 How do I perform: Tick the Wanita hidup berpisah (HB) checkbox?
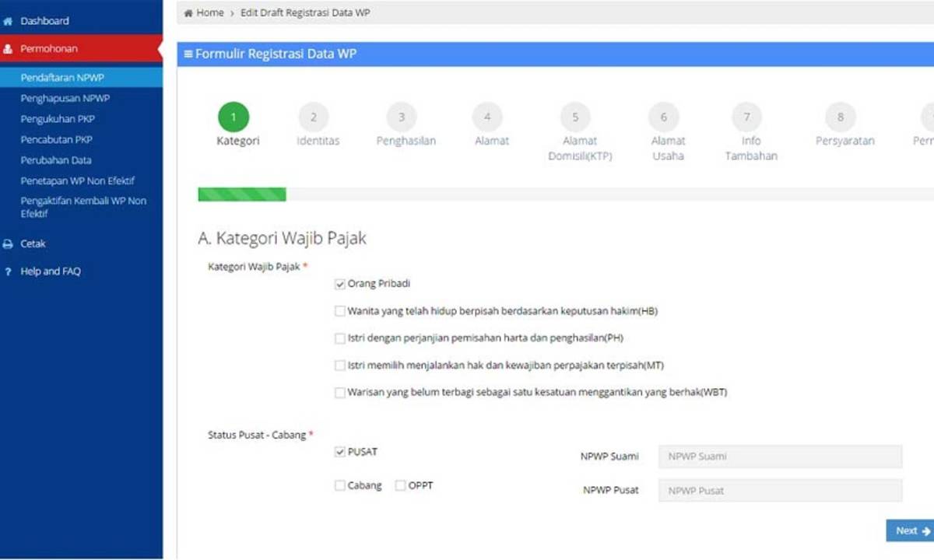click(x=340, y=311)
